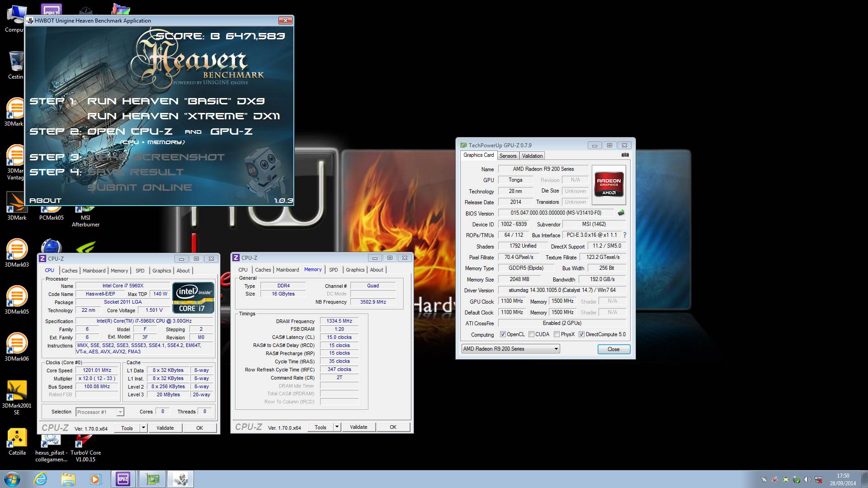Open the 3DMark2001 SE desktop icon
This screenshot has width=868, height=488.
click(17, 397)
